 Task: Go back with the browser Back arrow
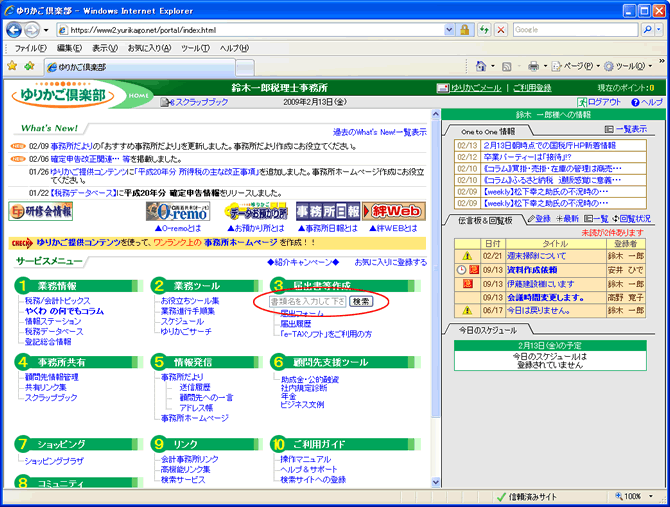coord(14,30)
